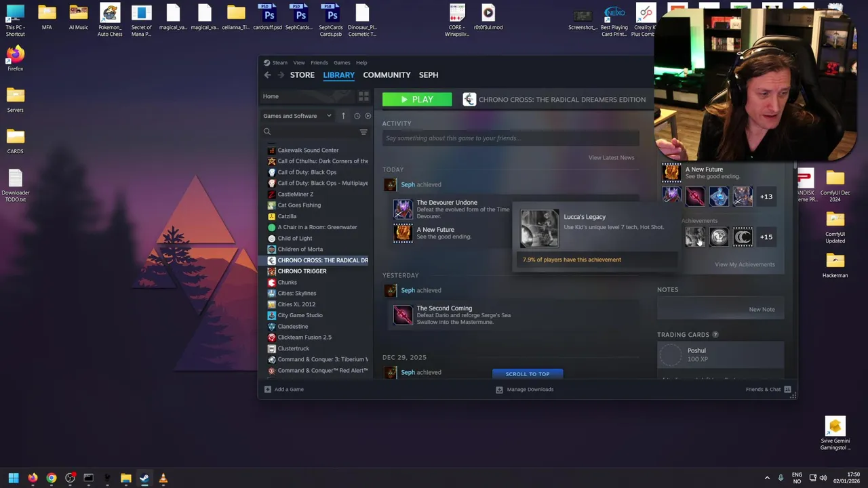
Task: Open the Friends menu
Action: [x=319, y=62]
